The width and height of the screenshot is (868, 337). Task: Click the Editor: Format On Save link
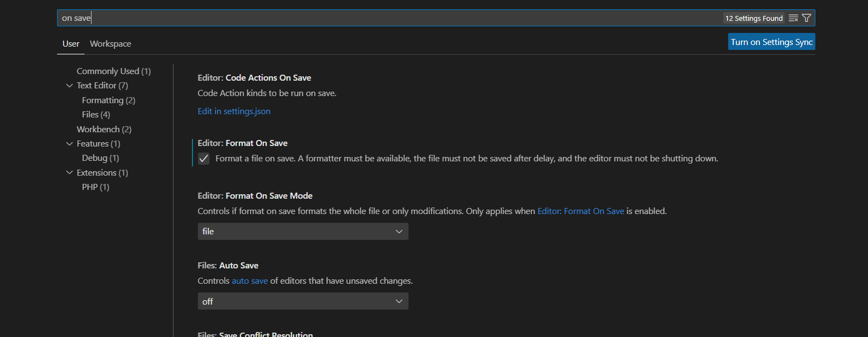[580, 211]
